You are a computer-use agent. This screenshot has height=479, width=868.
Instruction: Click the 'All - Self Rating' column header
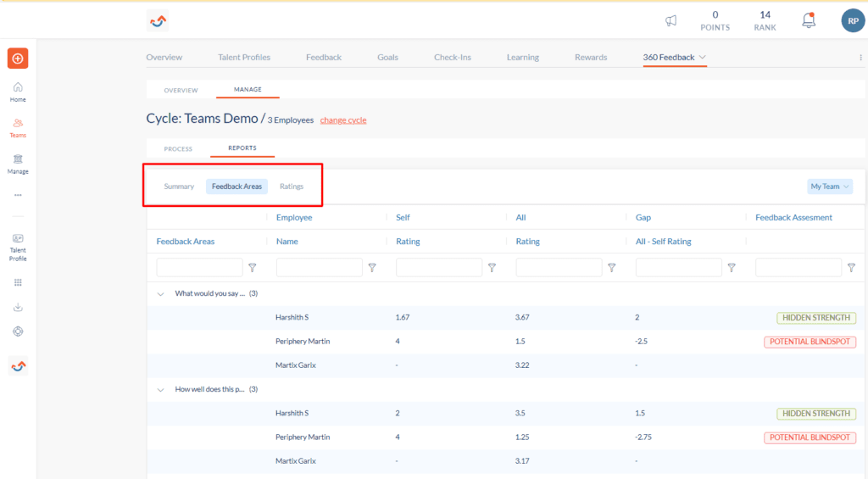(x=663, y=242)
